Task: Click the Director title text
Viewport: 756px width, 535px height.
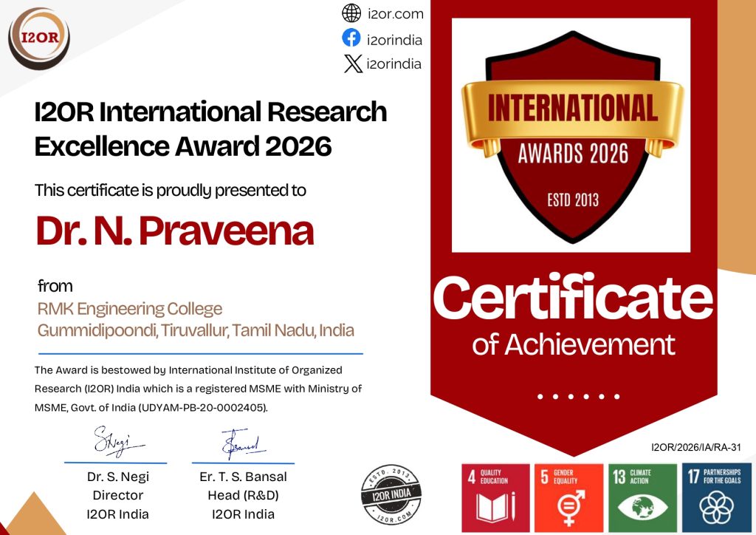Action: click(x=118, y=495)
